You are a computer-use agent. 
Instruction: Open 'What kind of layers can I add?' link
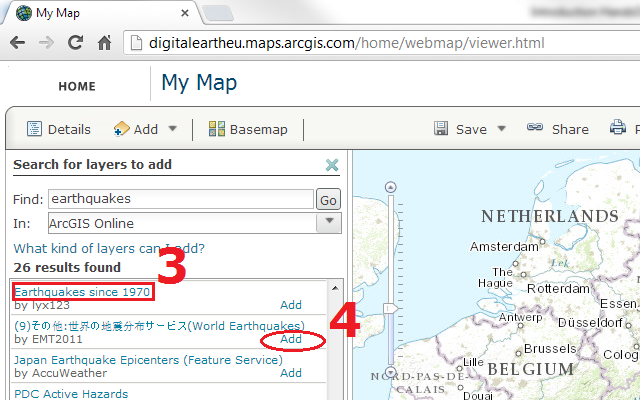click(x=109, y=248)
